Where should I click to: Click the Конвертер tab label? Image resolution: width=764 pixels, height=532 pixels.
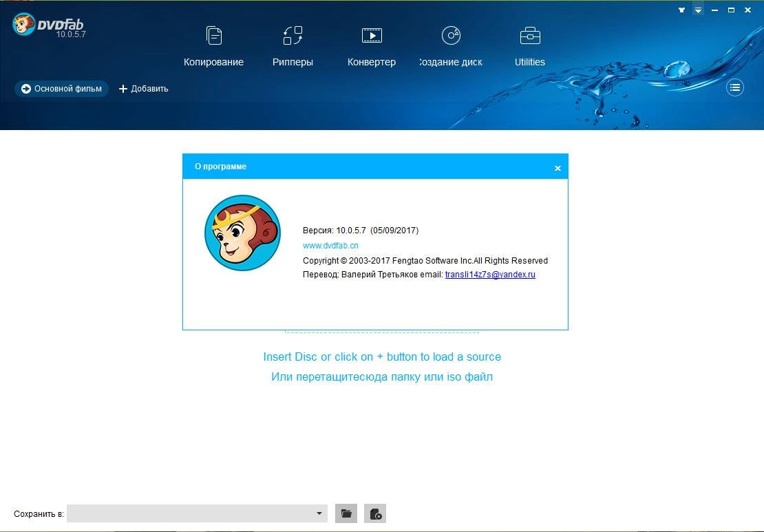point(372,63)
